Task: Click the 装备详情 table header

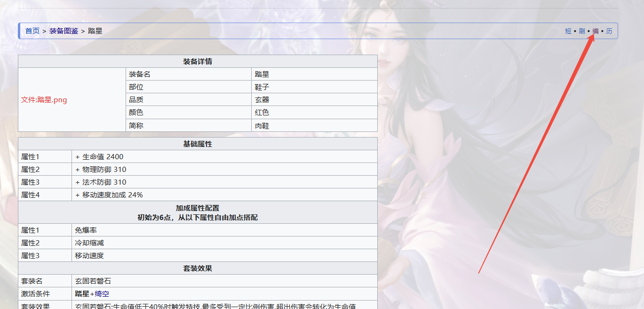Action: click(198, 62)
